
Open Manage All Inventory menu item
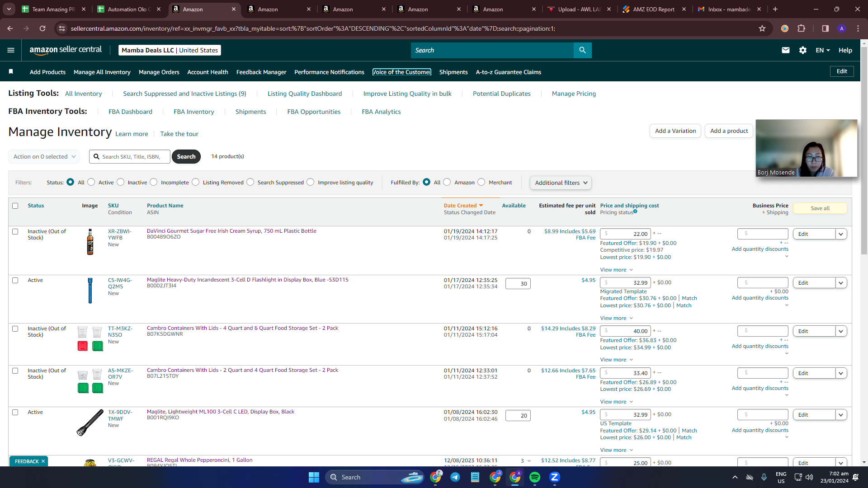(x=102, y=72)
